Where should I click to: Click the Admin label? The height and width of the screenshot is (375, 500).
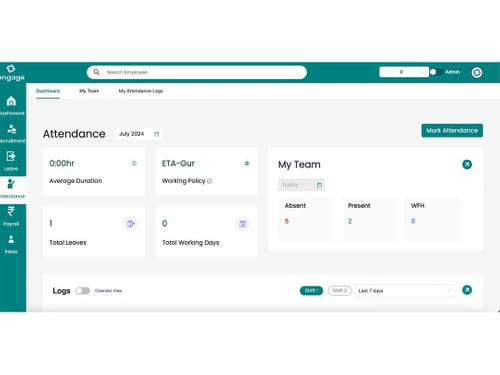click(x=452, y=72)
